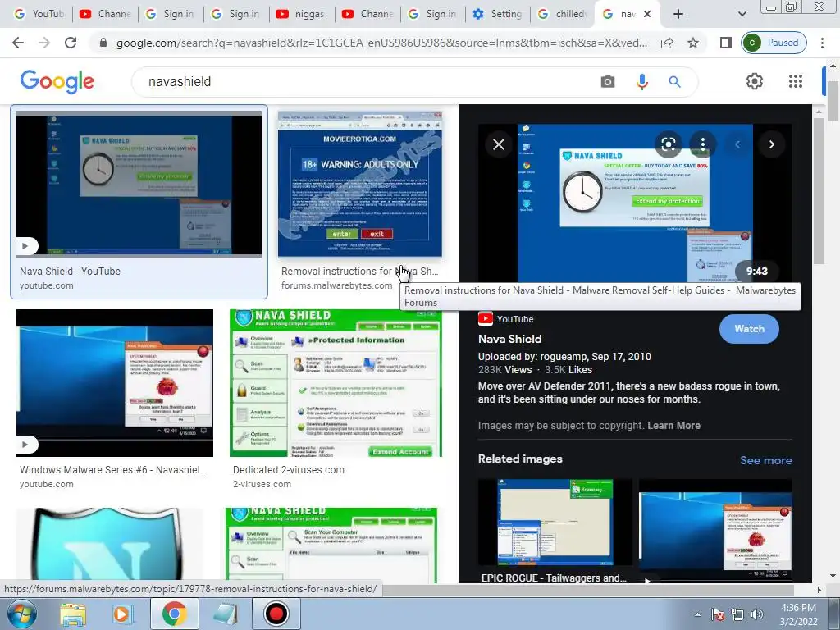Click the browser back arrow

click(18, 43)
